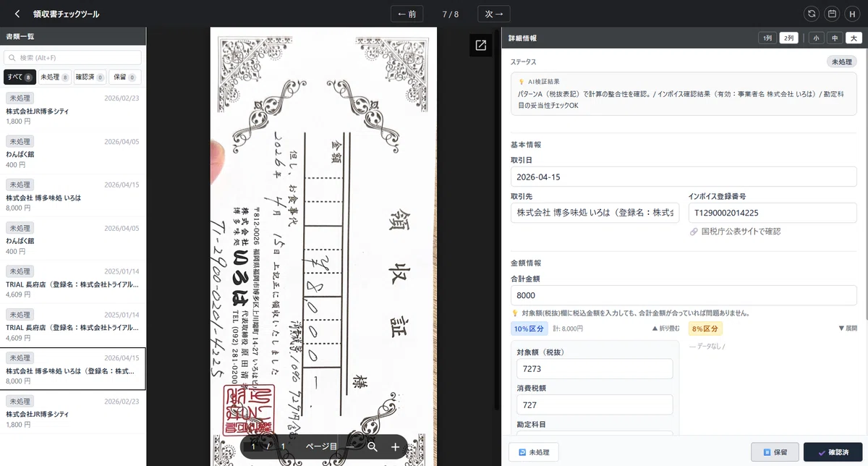The image size is (868, 466).
Task: Collapse the 10%区分 section via 折り畳む
Action: (665, 329)
